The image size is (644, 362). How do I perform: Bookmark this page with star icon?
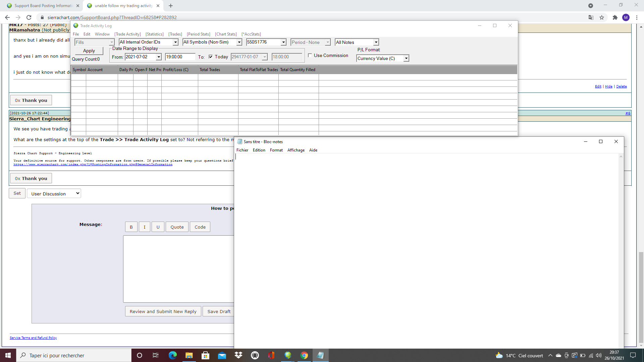(x=602, y=17)
